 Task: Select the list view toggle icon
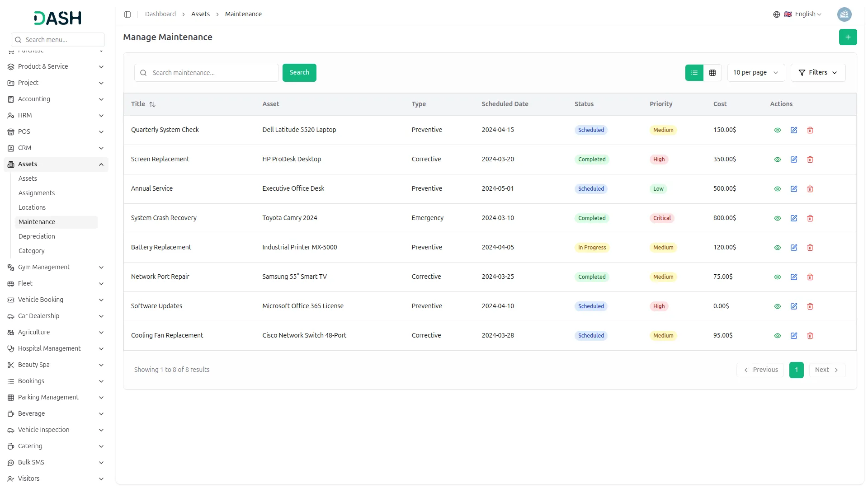(694, 72)
